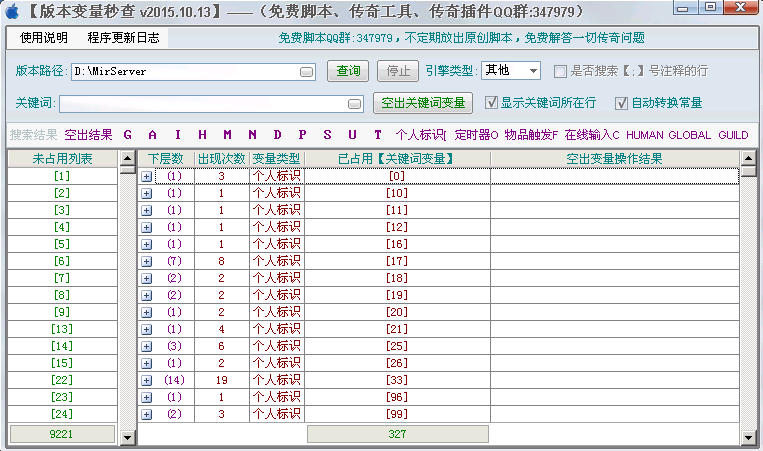Expand the row with variable [26]

[146, 364]
